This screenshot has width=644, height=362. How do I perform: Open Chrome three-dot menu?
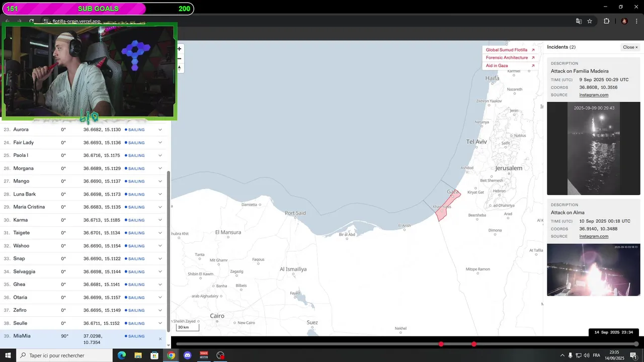(636, 21)
